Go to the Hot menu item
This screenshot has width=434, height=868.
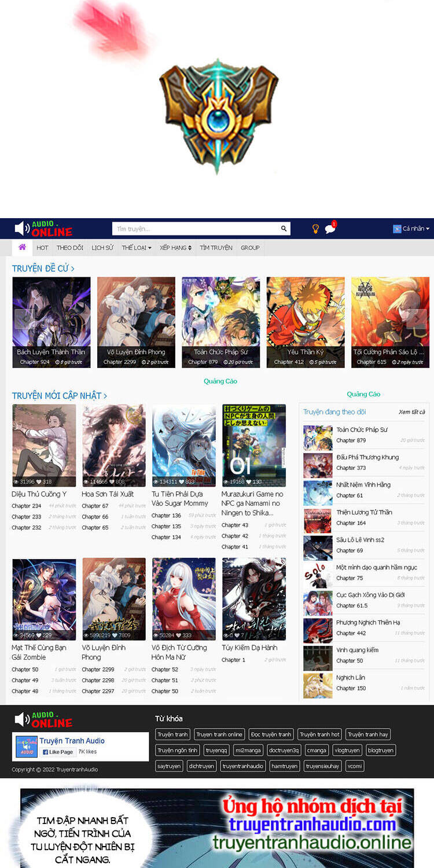[x=42, y=248]
